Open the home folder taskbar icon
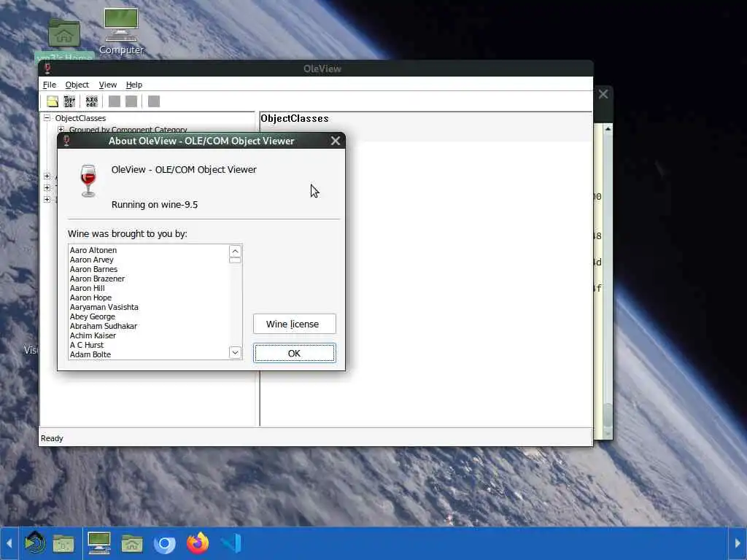This screenshot has width=747, height=560. pyautogui.click(x=132, y=543)
